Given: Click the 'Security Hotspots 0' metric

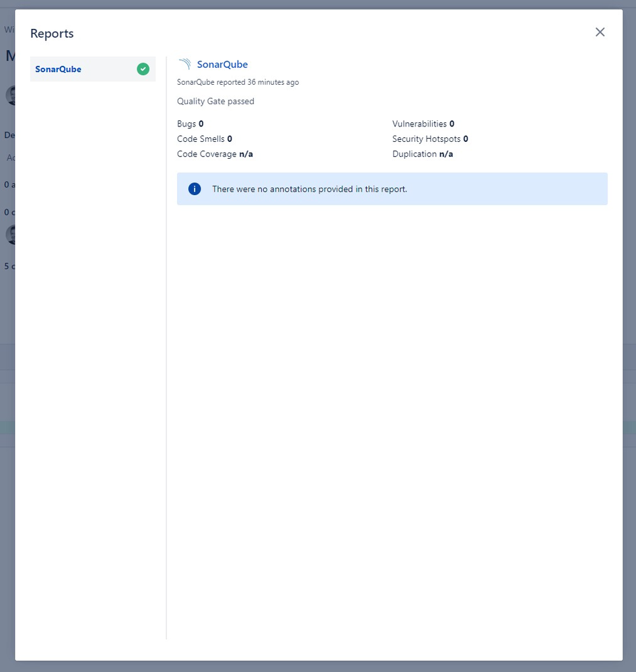Looking at the screenshot, I should click(x=430, y=139).
